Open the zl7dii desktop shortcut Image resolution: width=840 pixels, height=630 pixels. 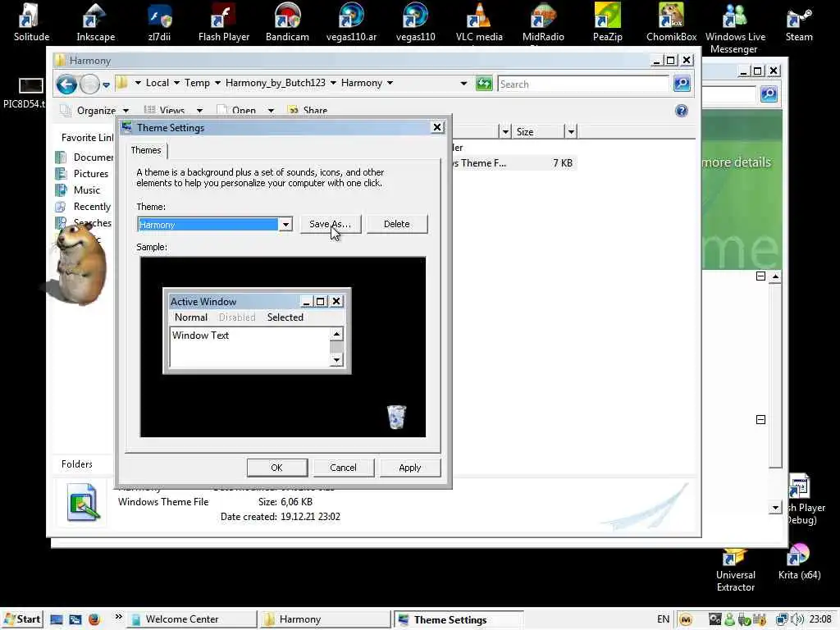[159, 22]
